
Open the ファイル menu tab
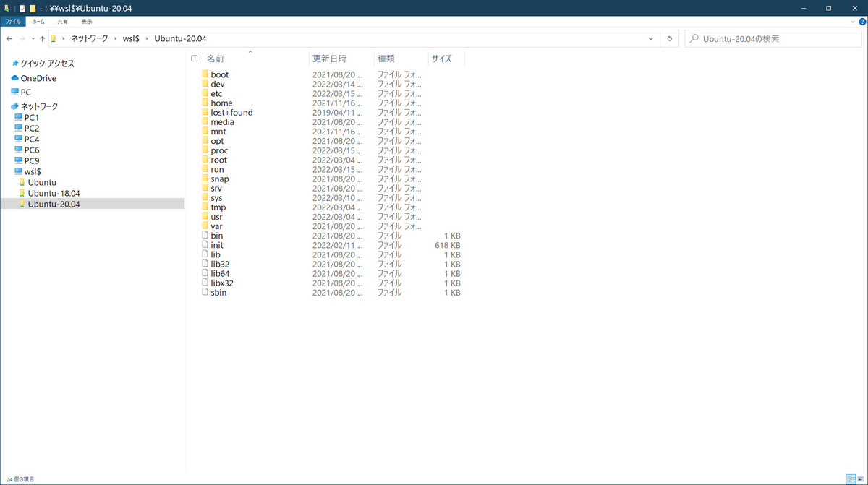(13, 22)
